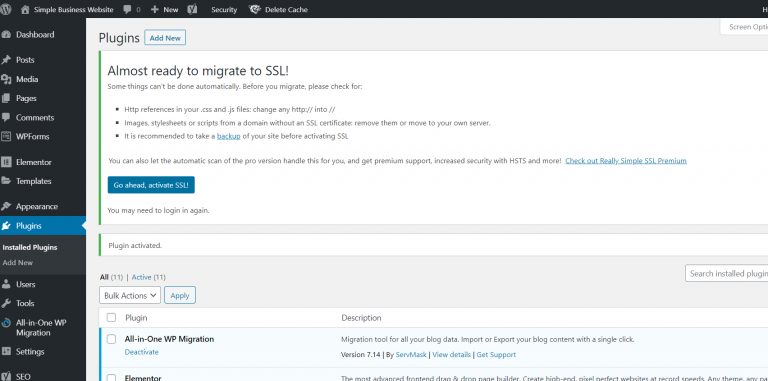Click the Templates folder icon

[6, 181]
